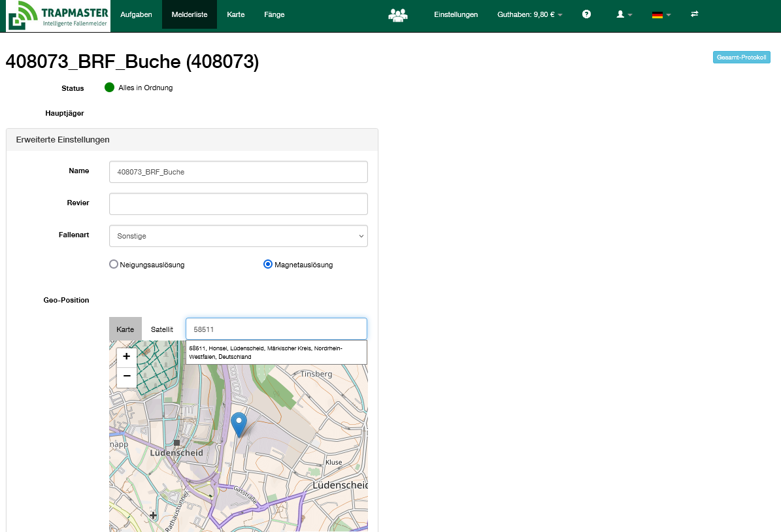Zoom in on the map
The height and width of the screenshot is (532, 781).
126,357
